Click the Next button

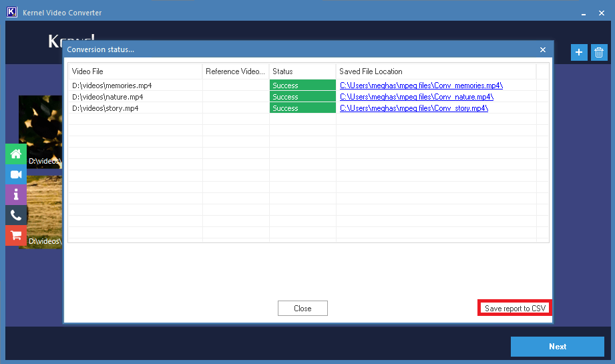pos(558,347)
